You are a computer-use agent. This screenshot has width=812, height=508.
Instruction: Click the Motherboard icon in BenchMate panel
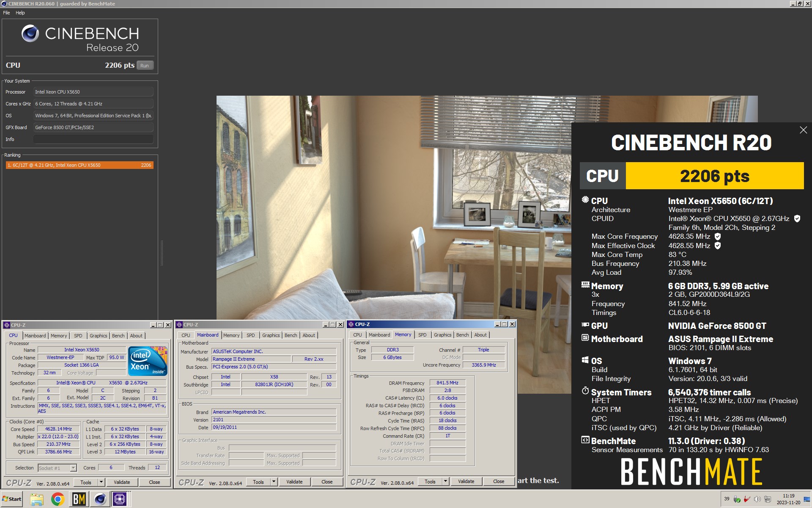tap(585, 338)
